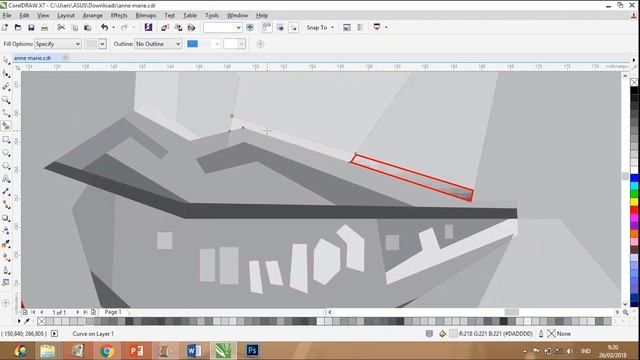640x360 pixels.
Task: Select the Interactive Fill tool
Action: pyautogui.click(x=6, y=257)
